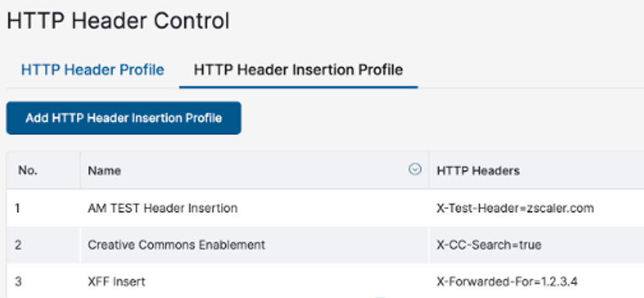644x298 pixels.
Task: Click divider between No. and Name columns
Action: (80, 171)
